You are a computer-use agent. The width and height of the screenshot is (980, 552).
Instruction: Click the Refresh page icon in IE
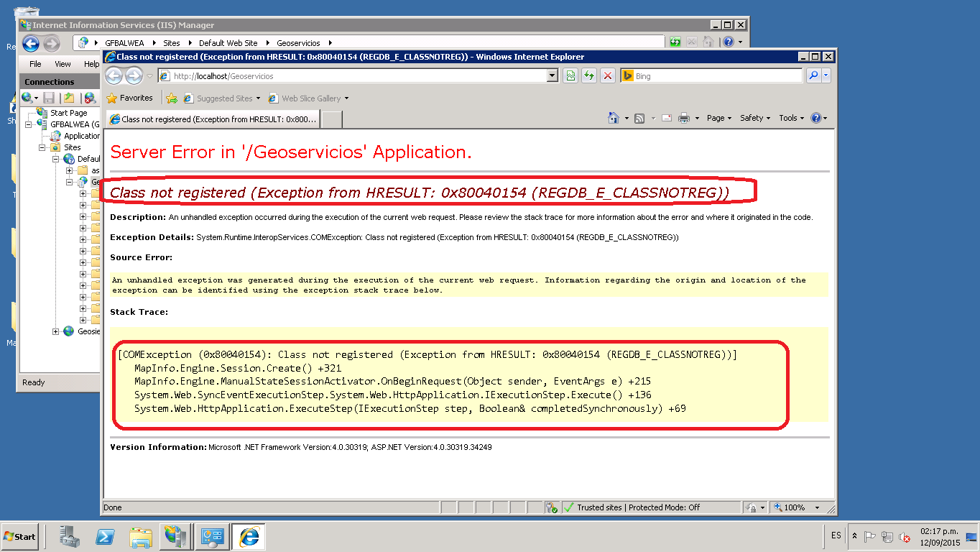pos(589,75)
